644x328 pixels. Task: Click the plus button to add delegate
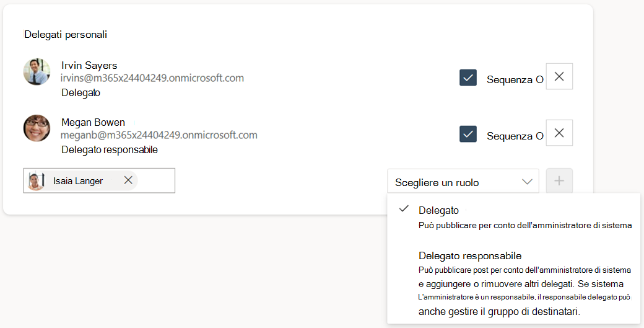coord(559,180)
